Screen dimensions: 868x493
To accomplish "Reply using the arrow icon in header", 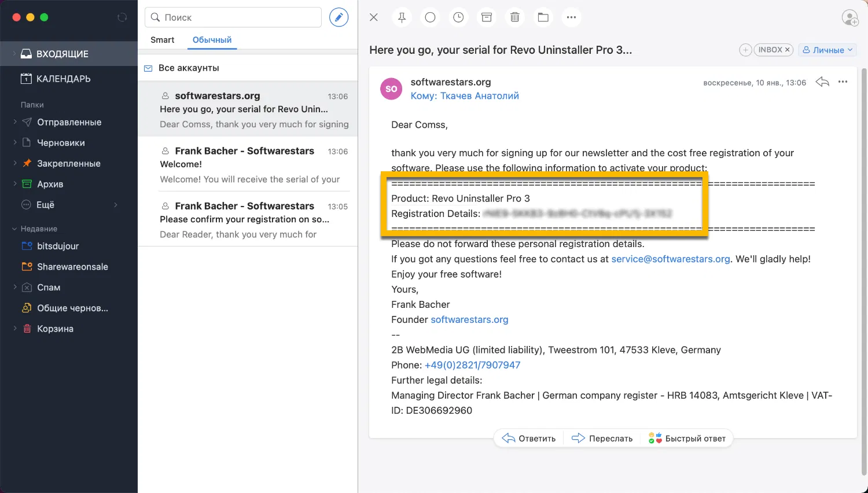I will click(822, 82).
